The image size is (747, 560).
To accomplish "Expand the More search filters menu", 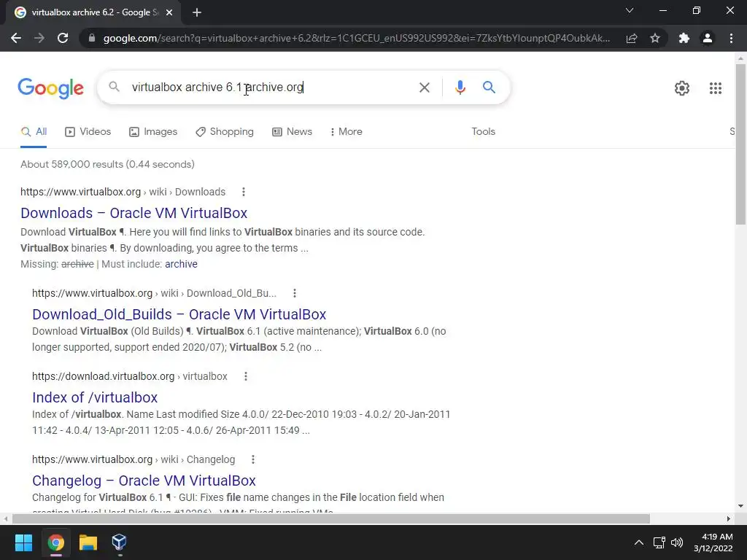I will [347, 132].
